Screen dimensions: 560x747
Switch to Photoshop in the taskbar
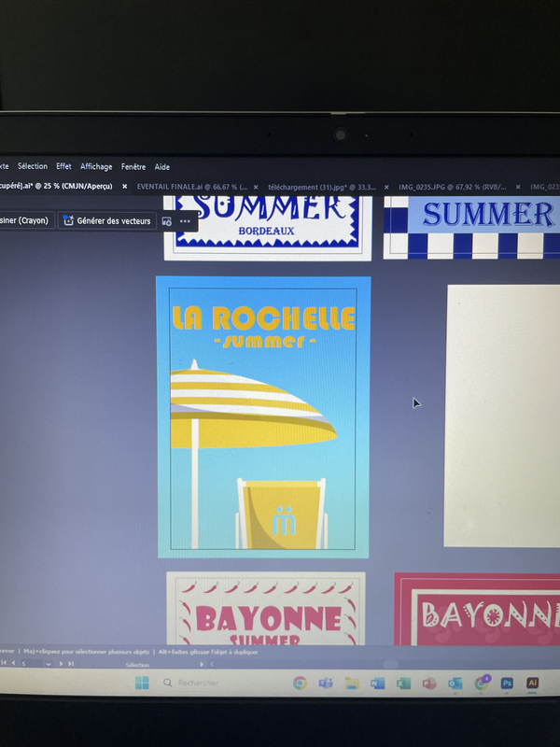point(507,683)
